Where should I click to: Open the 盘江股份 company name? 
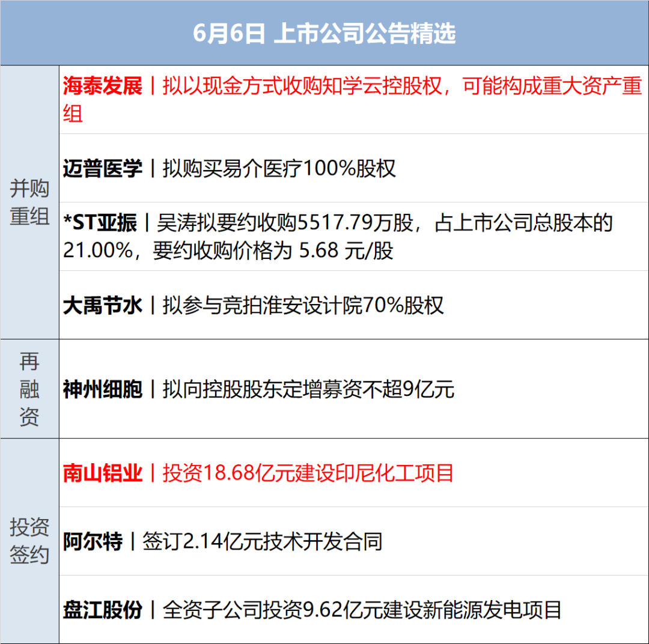pos(103,610)
